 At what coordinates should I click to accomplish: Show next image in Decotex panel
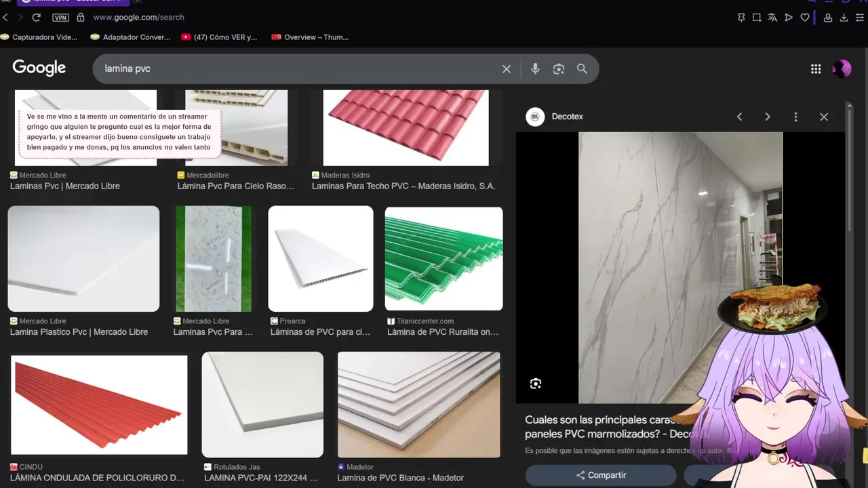tap(768, 117)
